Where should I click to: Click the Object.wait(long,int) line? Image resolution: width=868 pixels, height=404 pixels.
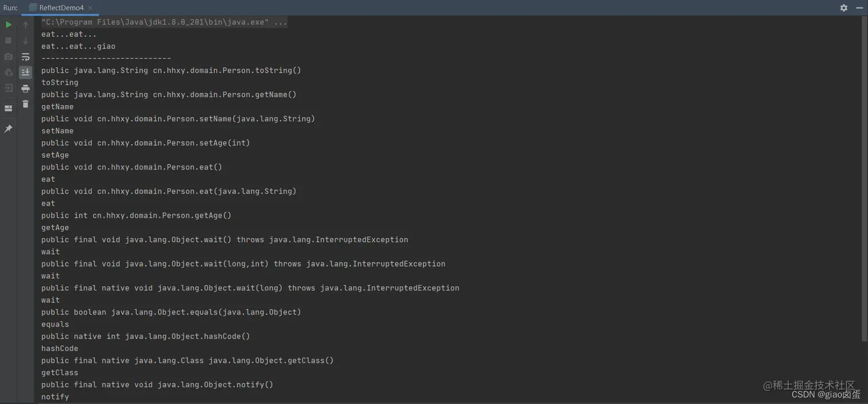click(x=243, y=263)
